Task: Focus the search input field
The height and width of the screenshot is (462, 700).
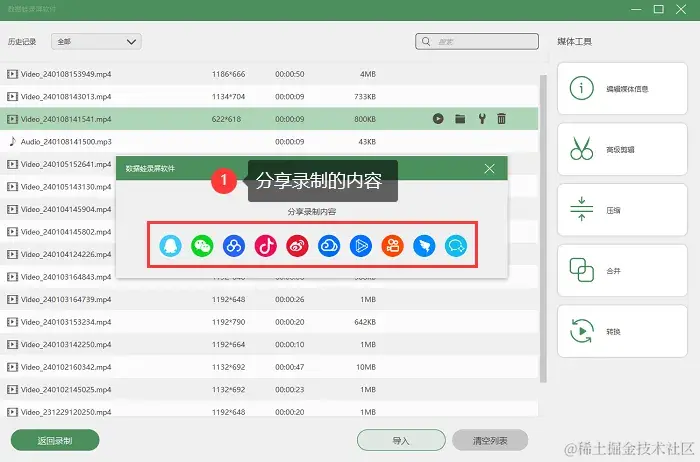Action: (x=477, y=42)
